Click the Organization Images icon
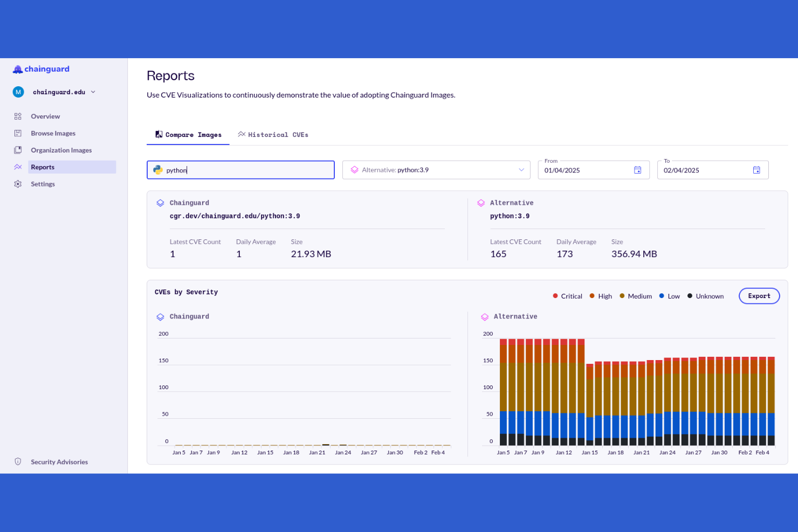Image resolution: width=798 pixels, height=532 pixels. (18, 150)
